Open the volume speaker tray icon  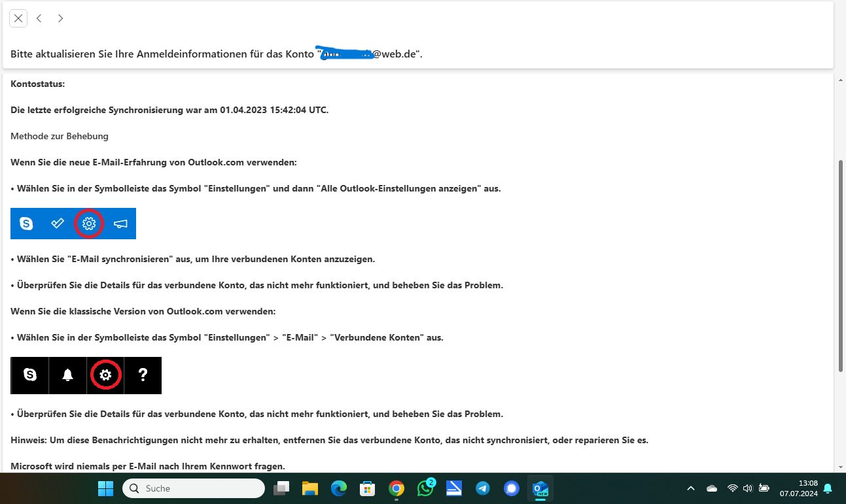coord(747,488)
